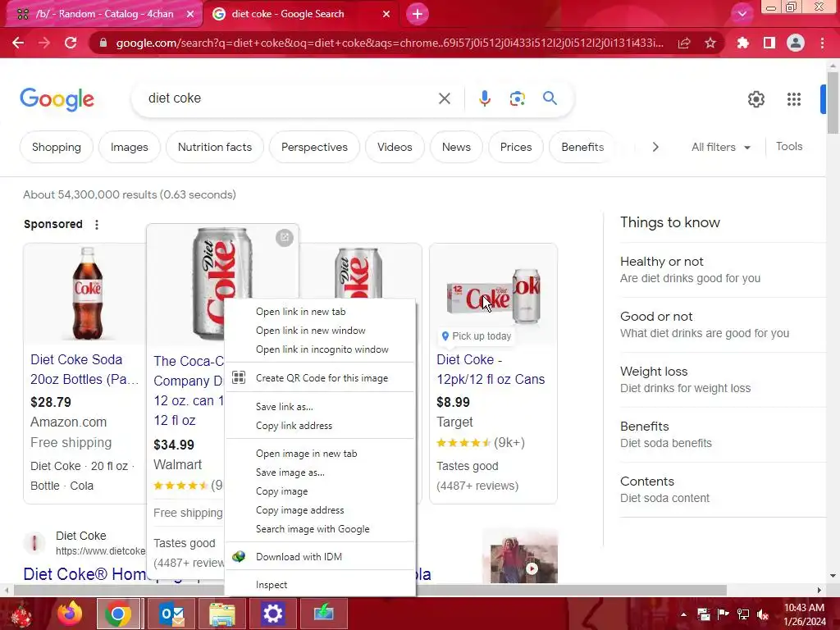Open the Sponsored three-dot info menu
Image resolution: width=840 pixels, height=630 pixels.
click(97, 225)
